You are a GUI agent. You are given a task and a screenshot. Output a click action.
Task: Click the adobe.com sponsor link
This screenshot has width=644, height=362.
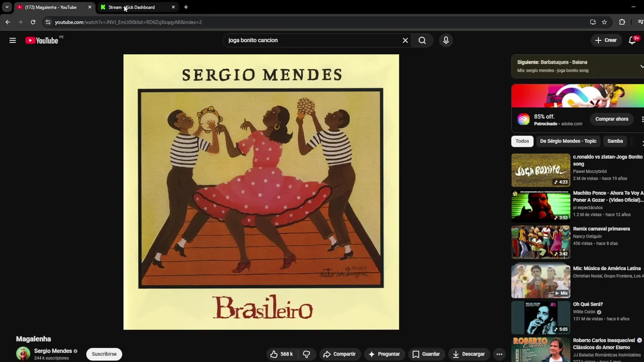pyautogui.click(x=572, y=124)
